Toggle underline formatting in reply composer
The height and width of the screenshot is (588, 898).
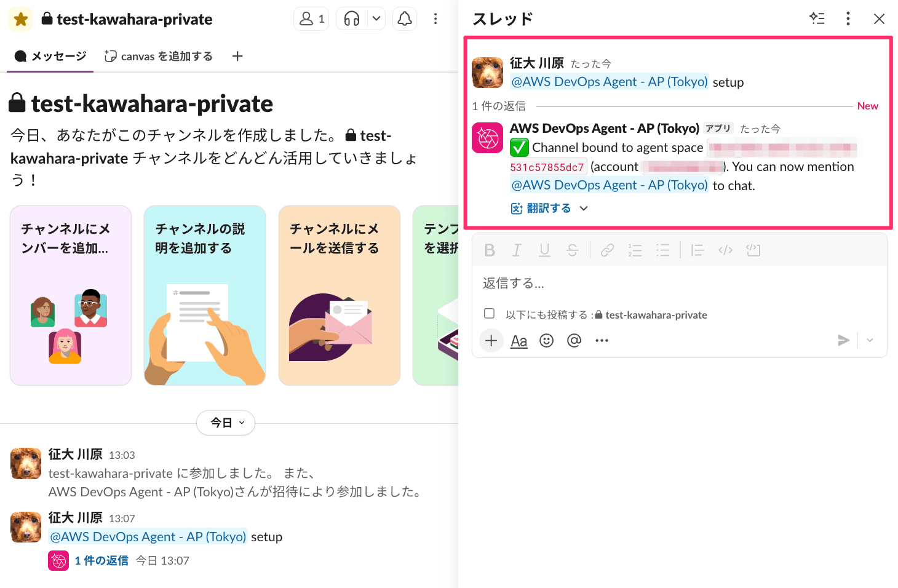pos(544,250)
